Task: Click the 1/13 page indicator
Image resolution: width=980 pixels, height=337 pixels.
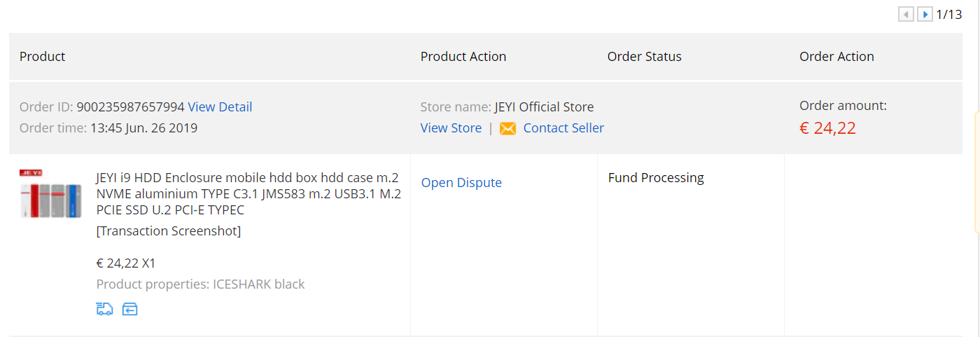Action: (x=949, y=14)
